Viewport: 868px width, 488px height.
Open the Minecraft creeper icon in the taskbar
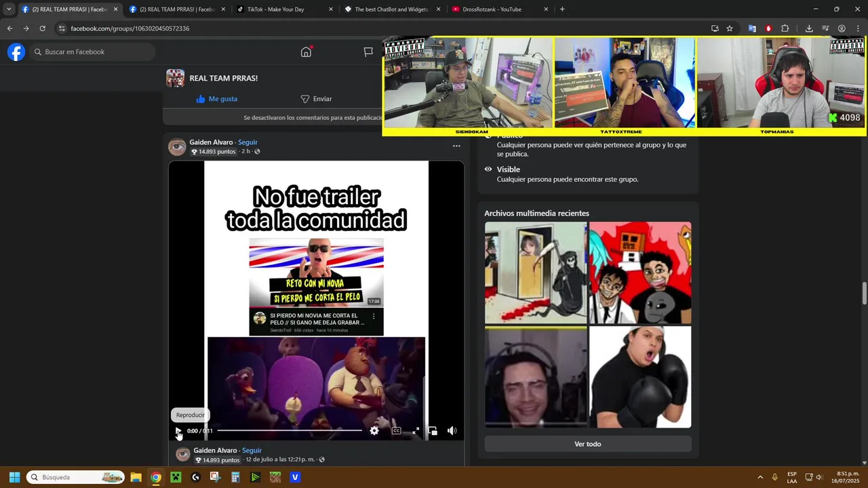click(176, 477)
